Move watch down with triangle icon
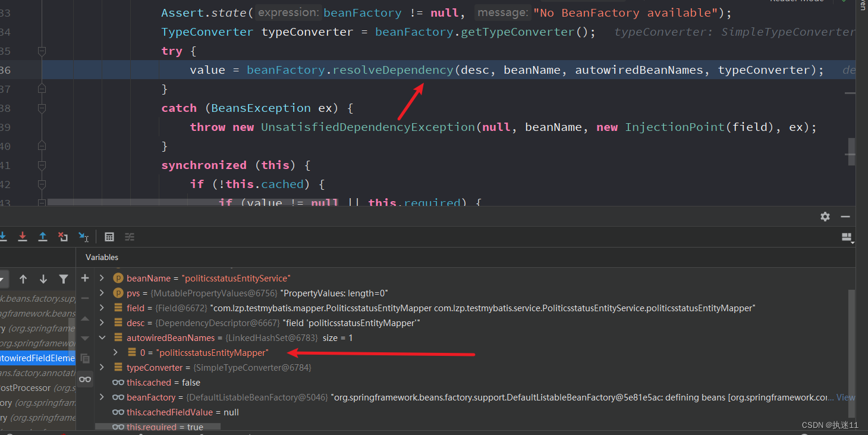The width and height of the screenshot is (868, 435). click(x=85, y=338)
